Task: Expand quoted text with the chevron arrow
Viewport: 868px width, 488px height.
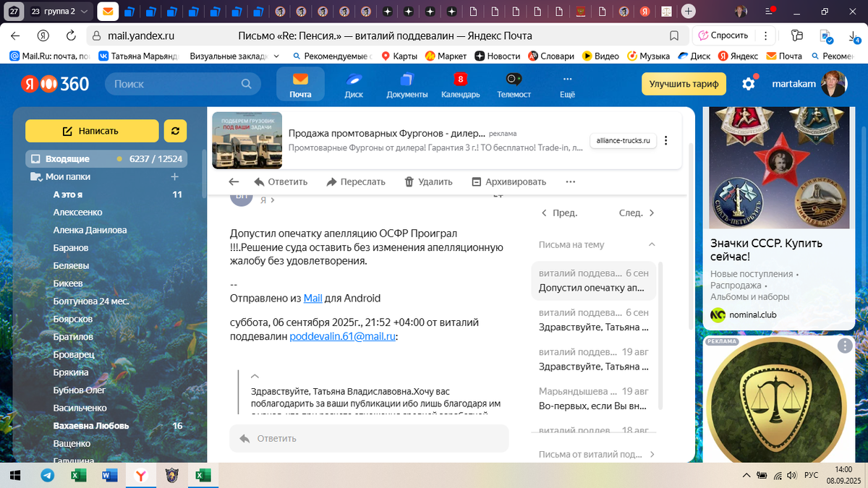Action: pos(254,376)
